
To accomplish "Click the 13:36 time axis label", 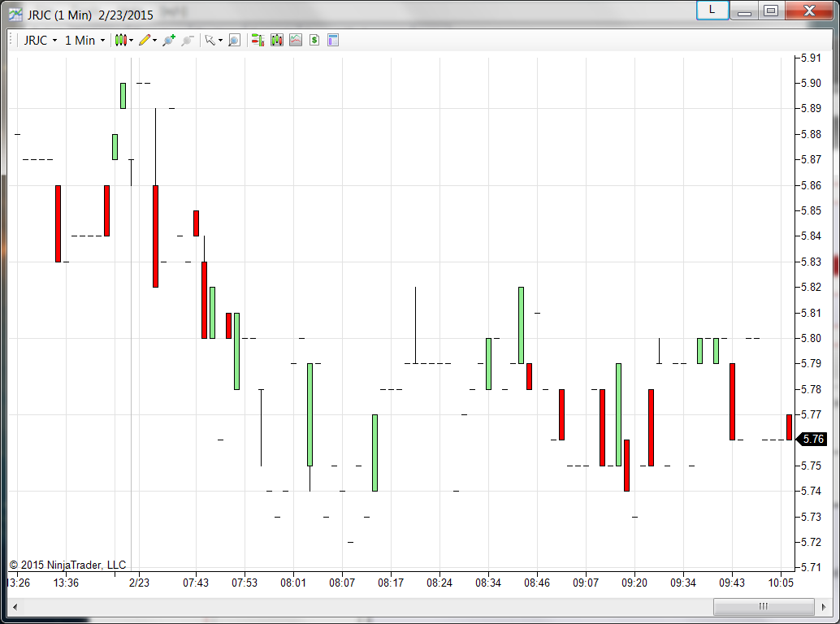I will pos(66,583).
